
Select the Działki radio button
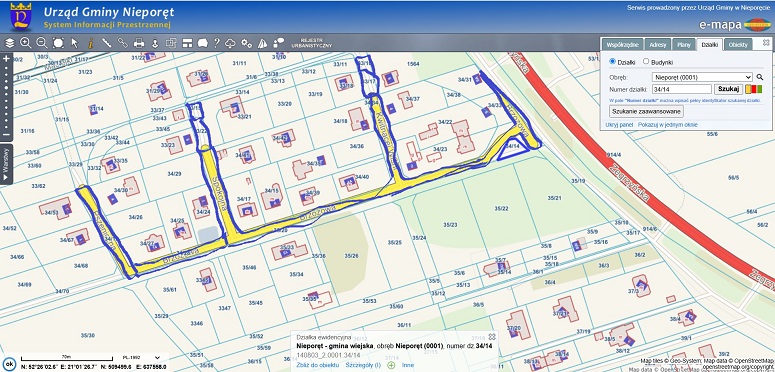coord(613,62)
